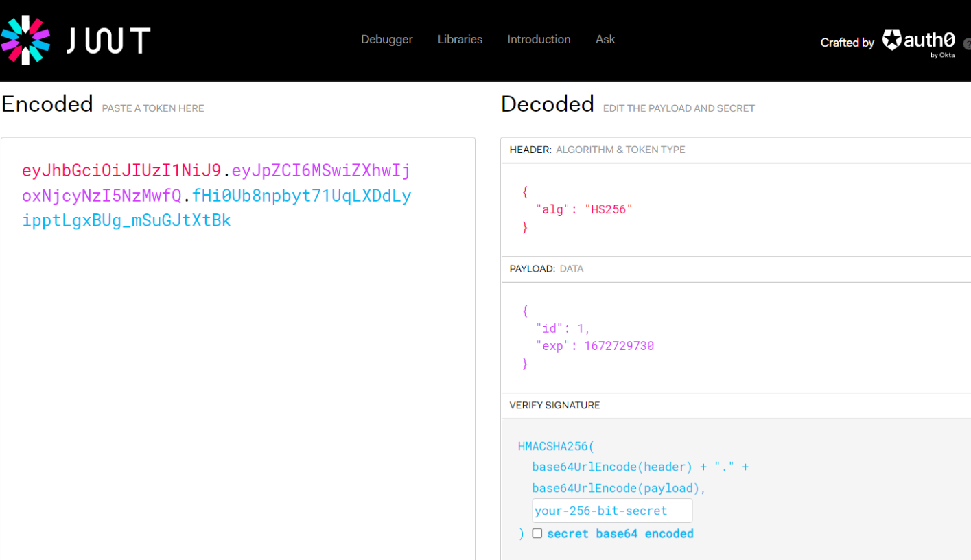Open the Libraries nav item
971x560 pixels.
pyautogui.click(x=460, y=40)
